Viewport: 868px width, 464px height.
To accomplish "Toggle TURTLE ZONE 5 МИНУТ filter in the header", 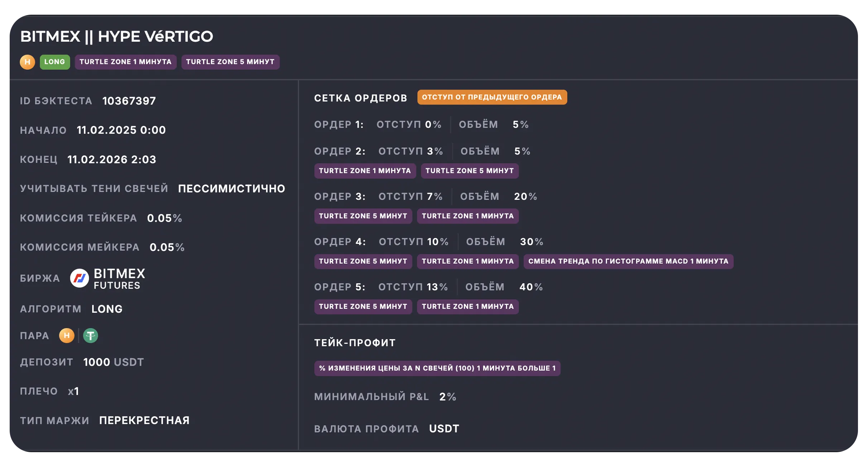I will (x=230, y=62).
